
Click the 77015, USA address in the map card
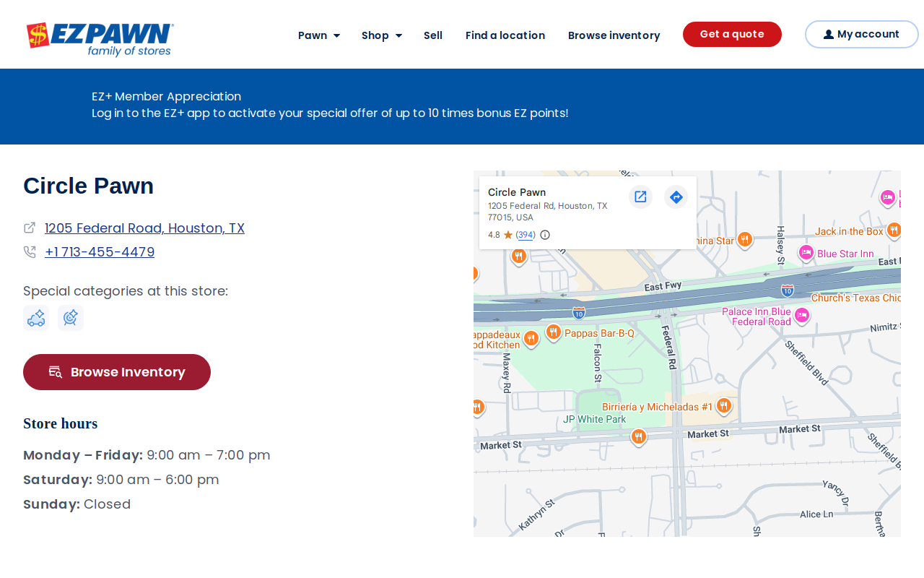510,217
